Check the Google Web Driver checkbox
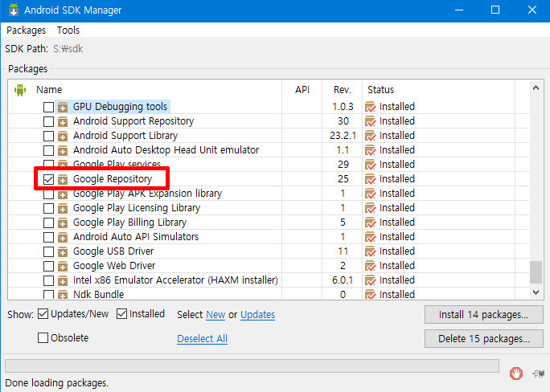The height and width of the screenshot is (392, 550). point(48,266)
